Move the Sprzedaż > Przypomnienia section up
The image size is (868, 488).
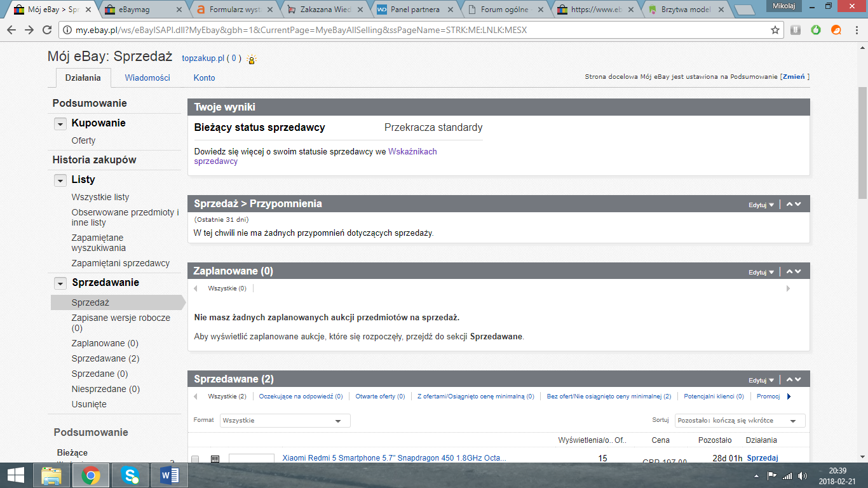tap(789, 204)
